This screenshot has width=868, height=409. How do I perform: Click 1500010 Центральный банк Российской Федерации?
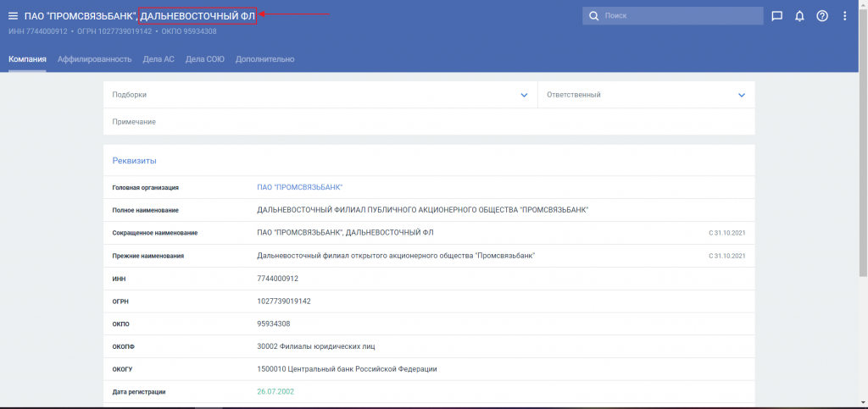pos(347,369)
